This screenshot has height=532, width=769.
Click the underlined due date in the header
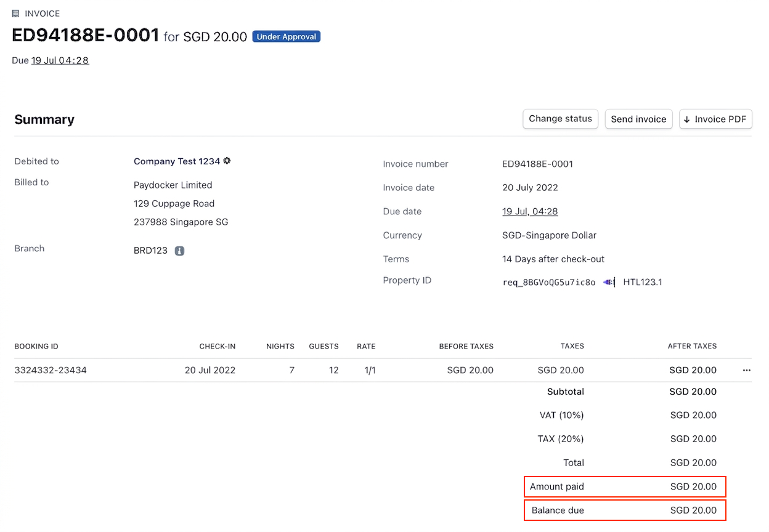point(60,60)
